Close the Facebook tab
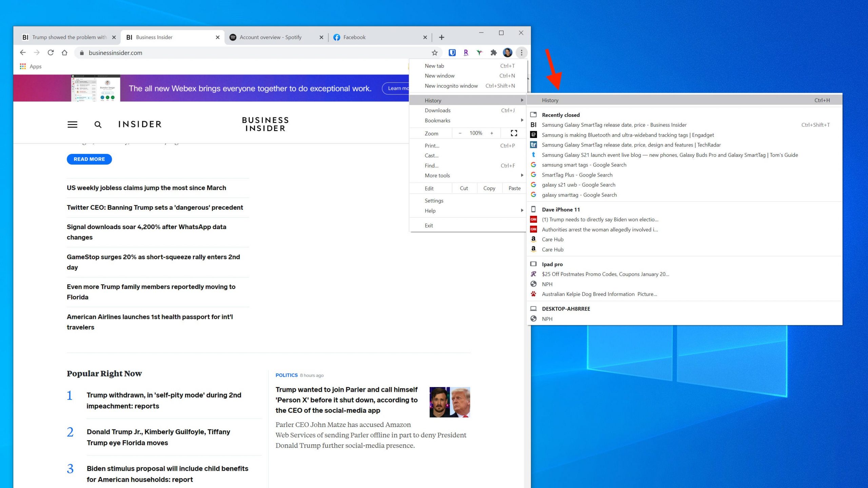The height and width of the screenshot is (488, 868). coord(425,37)
